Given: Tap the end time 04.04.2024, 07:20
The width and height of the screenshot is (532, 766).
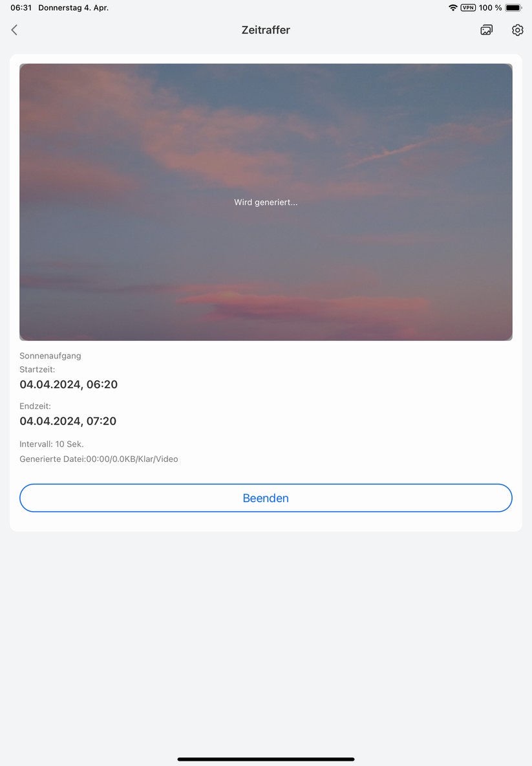Looking at the screenshot, I should [68, 421].
